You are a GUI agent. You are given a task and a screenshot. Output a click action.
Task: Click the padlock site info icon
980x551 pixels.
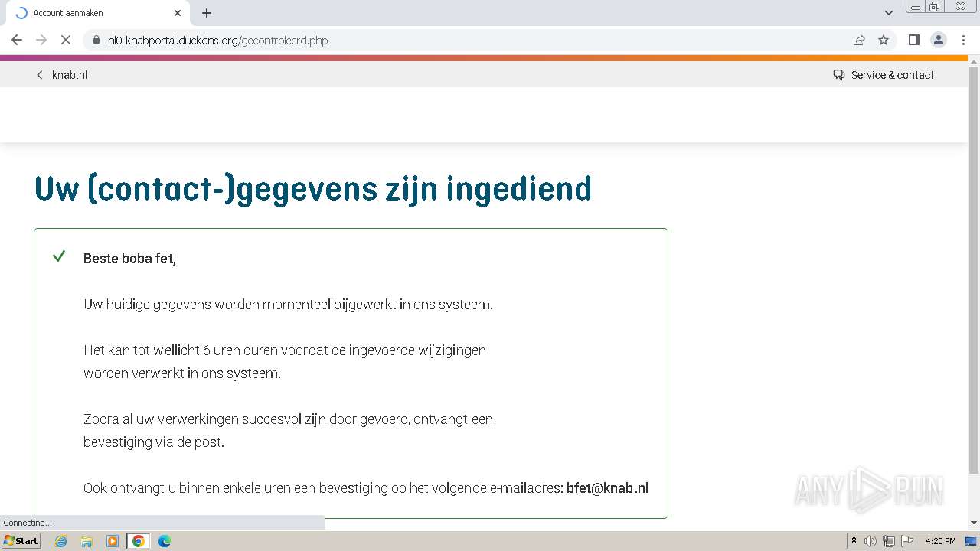[x=96, y=40]
